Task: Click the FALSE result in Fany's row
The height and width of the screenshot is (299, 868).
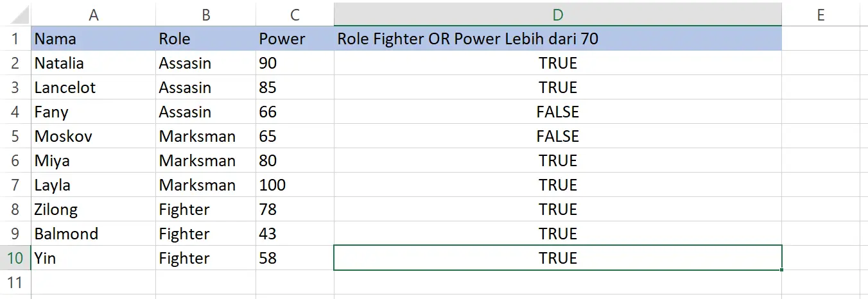Action: 558,112
